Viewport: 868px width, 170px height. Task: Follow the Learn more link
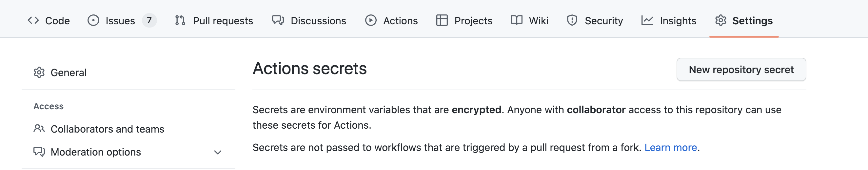click(671, 147)
